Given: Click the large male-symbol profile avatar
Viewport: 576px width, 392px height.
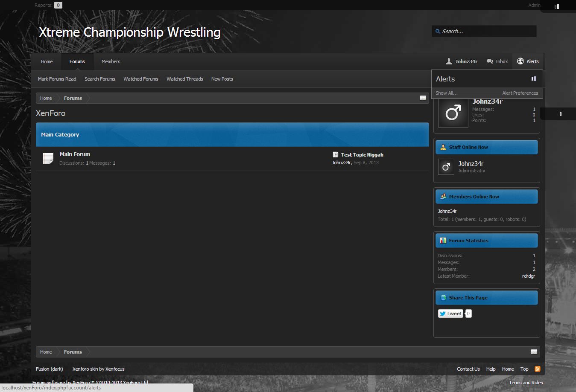Looking at the screenshot, I should (x=453, y=113).
